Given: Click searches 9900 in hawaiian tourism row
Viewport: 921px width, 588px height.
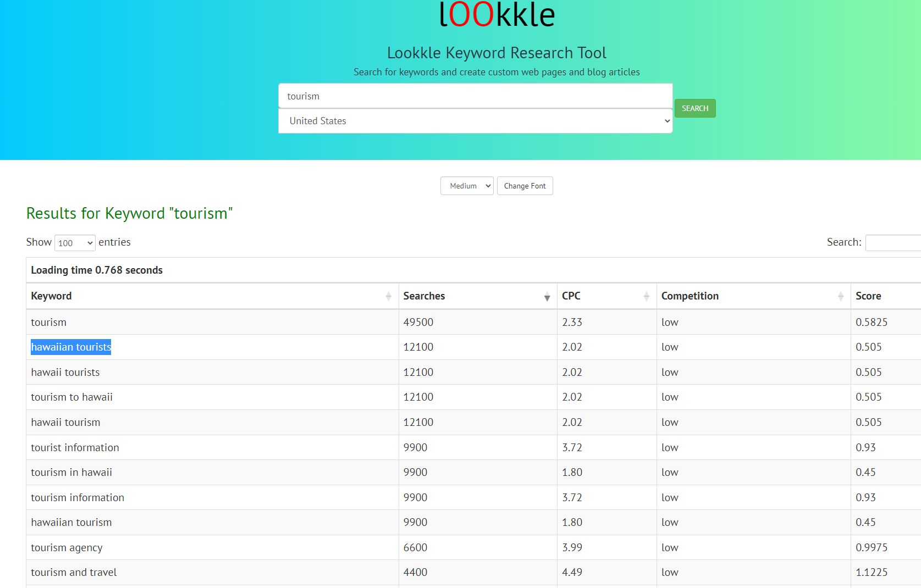Looking at the screenshot, I should (415, 522).
